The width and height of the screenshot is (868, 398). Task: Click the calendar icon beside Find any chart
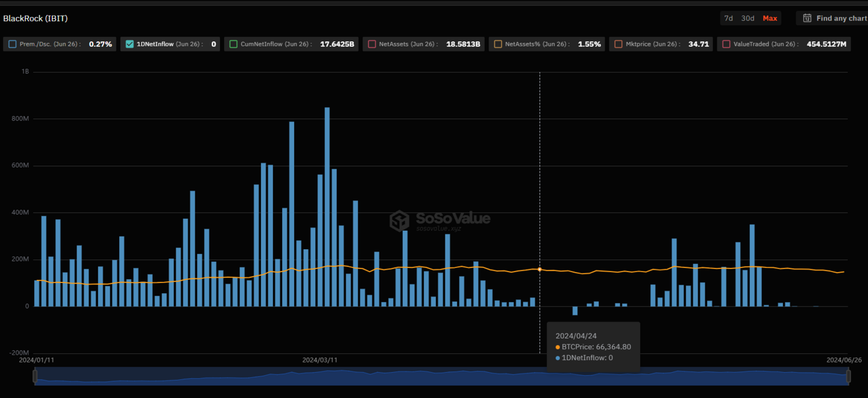807,18
